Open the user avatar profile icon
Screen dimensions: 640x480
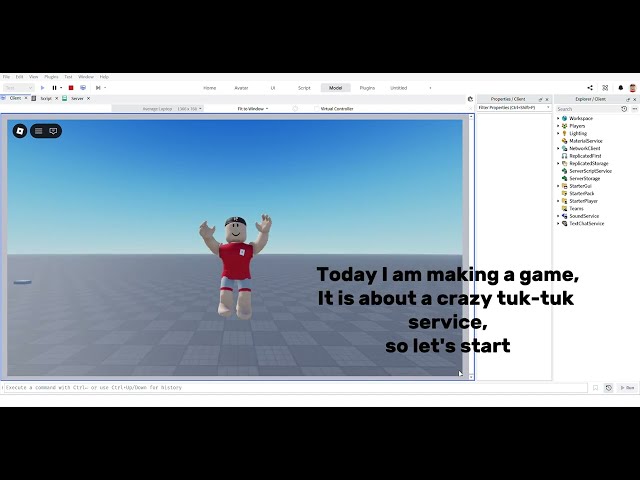(x=633, y=88)
